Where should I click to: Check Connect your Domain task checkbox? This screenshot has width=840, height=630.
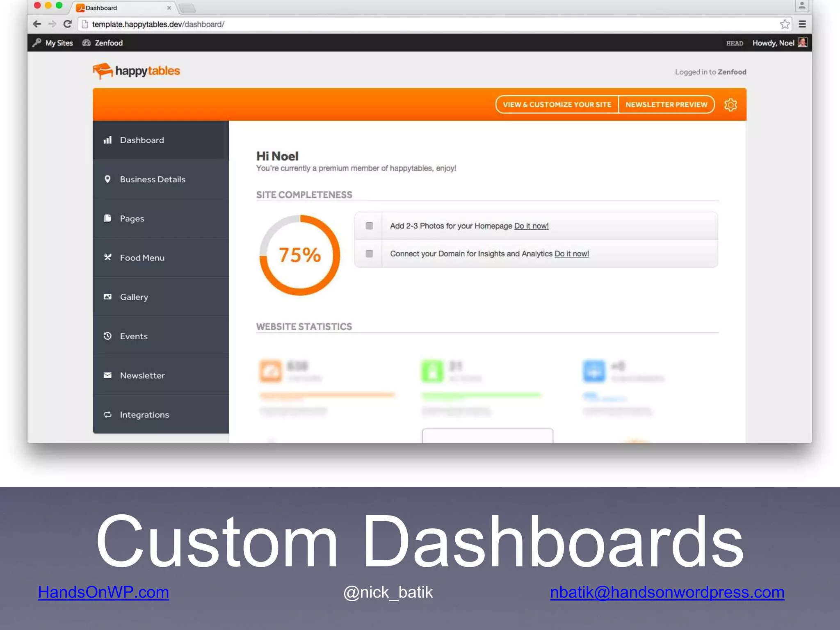tap(369, 253)
